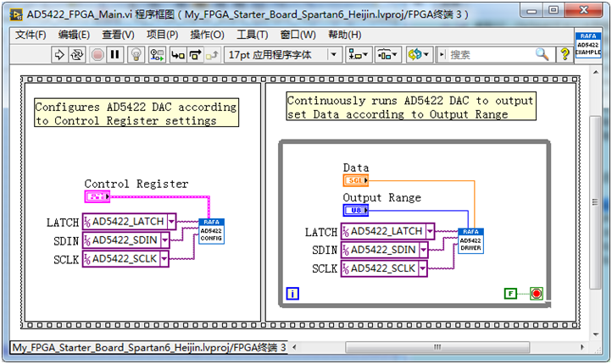612x364 pixels.
Task: Click the Control Register cluster terminal
Action: [x=97, y=196]
